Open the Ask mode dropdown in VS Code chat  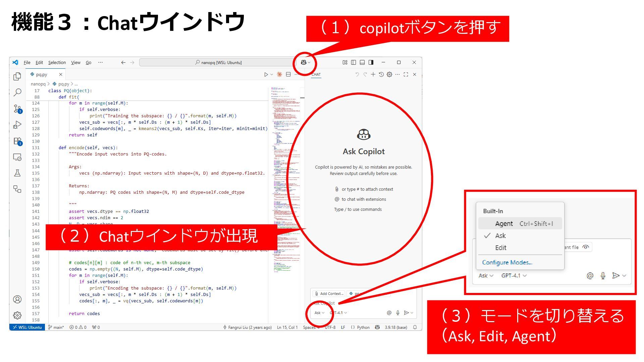[x=319, y=313]
